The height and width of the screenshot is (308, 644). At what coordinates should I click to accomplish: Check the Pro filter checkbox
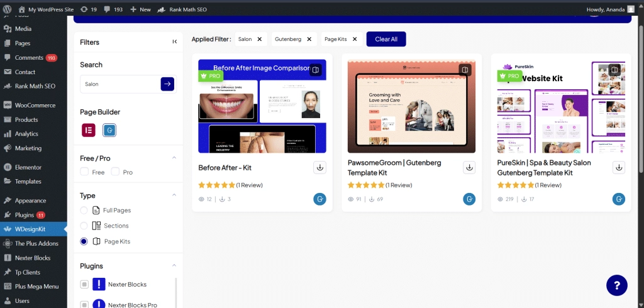tap(116, 172)
